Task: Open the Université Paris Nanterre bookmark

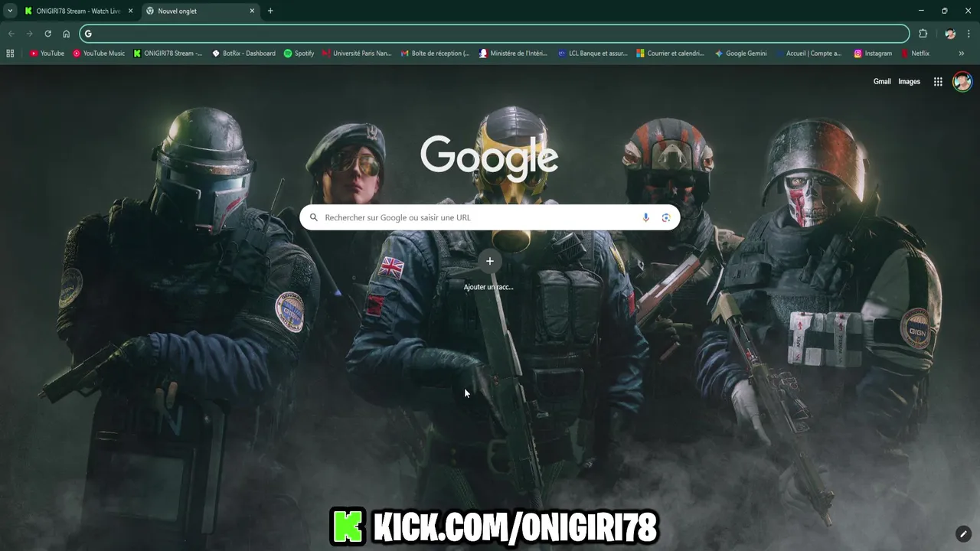Action: coord(357,54)
